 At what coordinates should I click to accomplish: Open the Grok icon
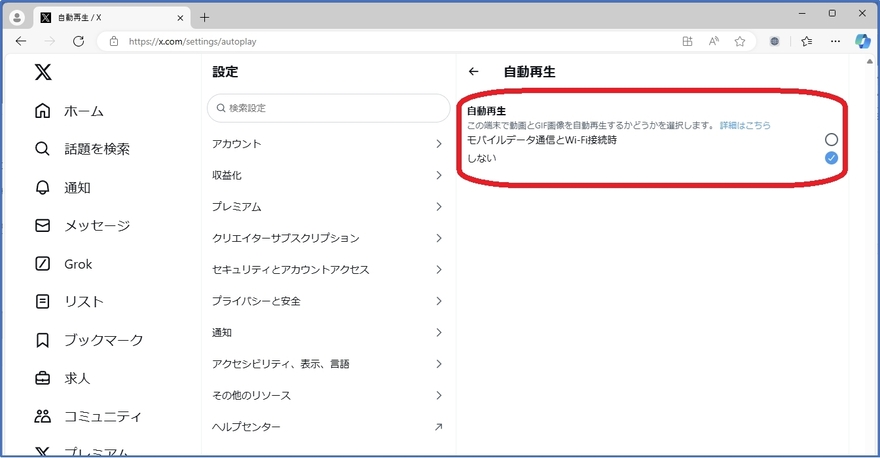43,263
